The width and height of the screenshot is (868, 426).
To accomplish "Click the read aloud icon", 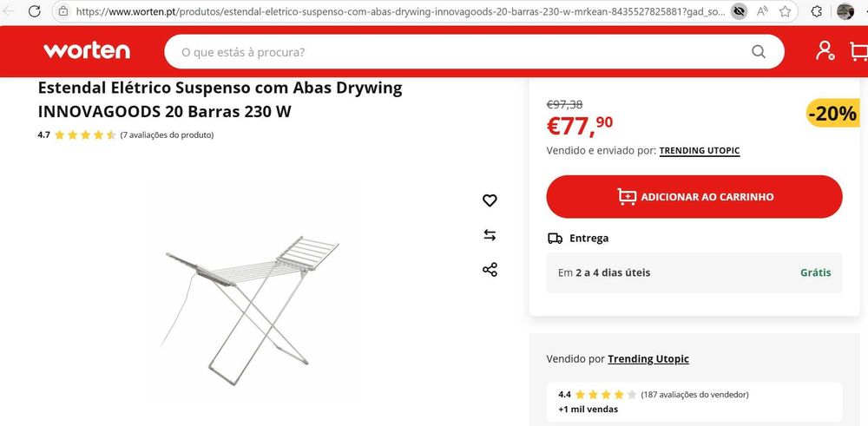I will pyautogui.click(x=763, y=12).
